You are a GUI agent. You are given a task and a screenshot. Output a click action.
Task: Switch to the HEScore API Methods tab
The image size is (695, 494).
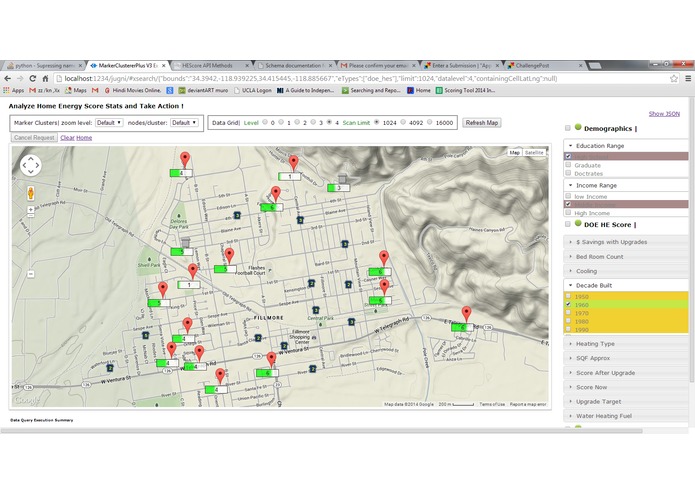coord(211,65)
